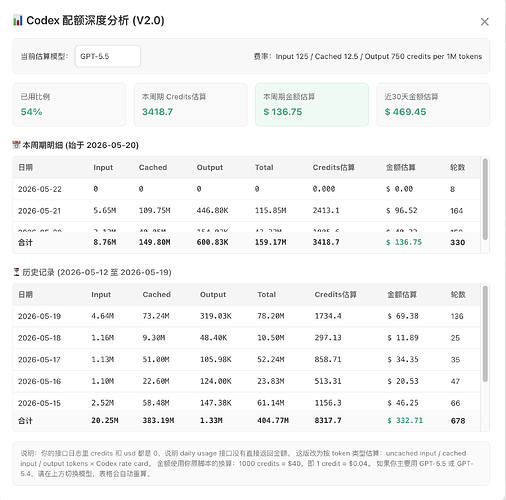Click the 73.24M cached value
Image resolution: width=506 pixels, height=500 pixels.
pos(156,316)
